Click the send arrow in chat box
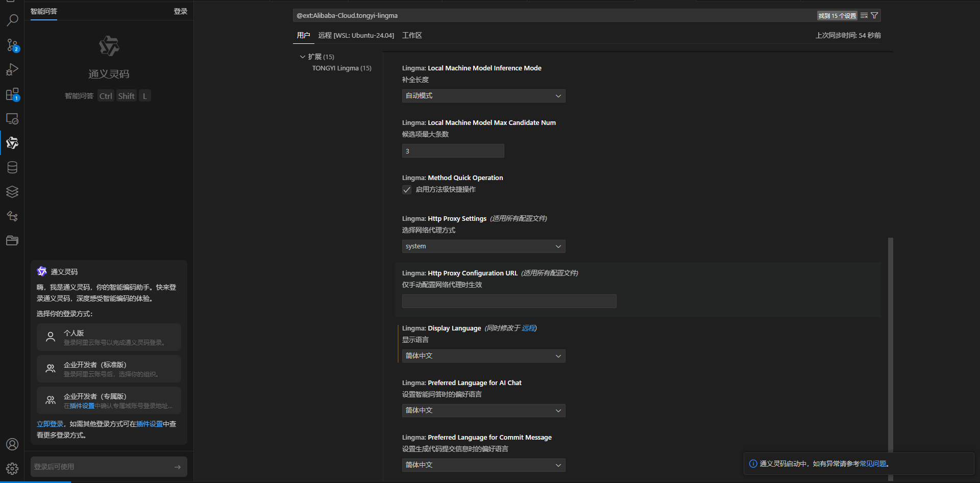The height and width of the screenshot is (483, 980). click(178, 467)
